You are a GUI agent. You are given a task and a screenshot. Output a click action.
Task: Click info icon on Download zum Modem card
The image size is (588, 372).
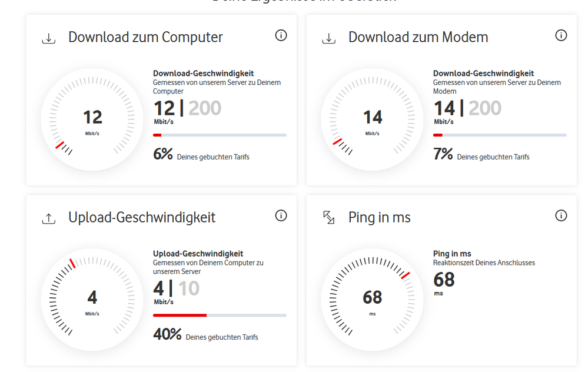point(561,36)
